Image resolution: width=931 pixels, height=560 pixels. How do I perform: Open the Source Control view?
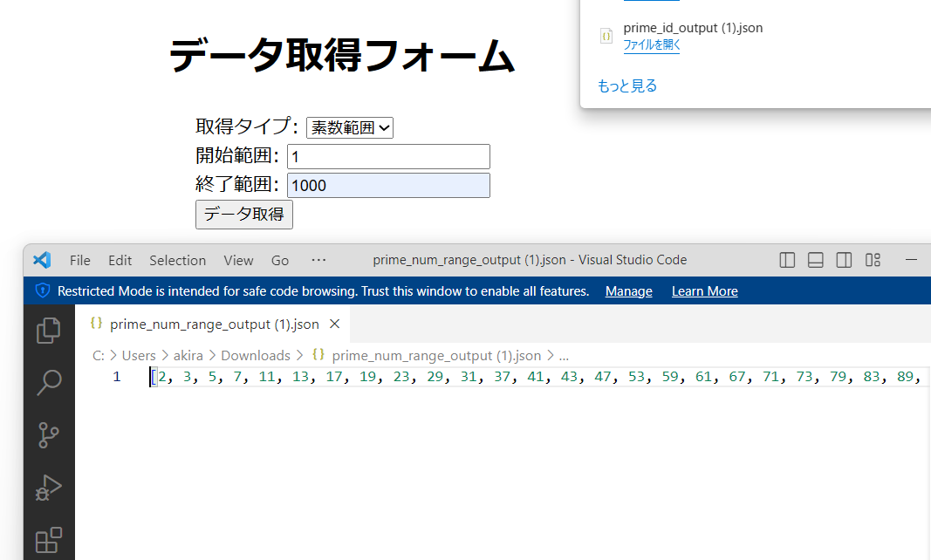pyautogui.click(x=49, y=434)
